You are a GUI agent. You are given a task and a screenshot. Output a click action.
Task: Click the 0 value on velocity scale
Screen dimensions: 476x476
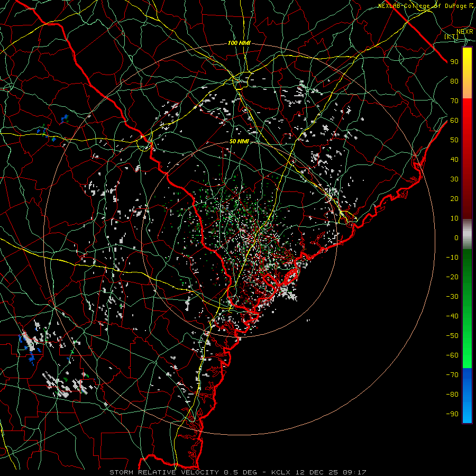[x=456, y=238]
